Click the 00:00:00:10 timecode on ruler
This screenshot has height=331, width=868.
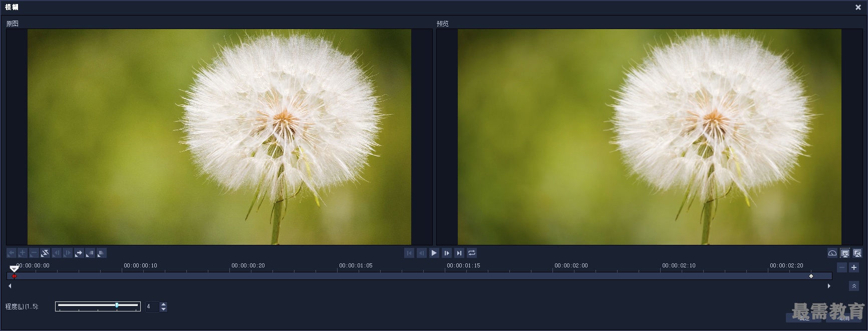(140, 266)
